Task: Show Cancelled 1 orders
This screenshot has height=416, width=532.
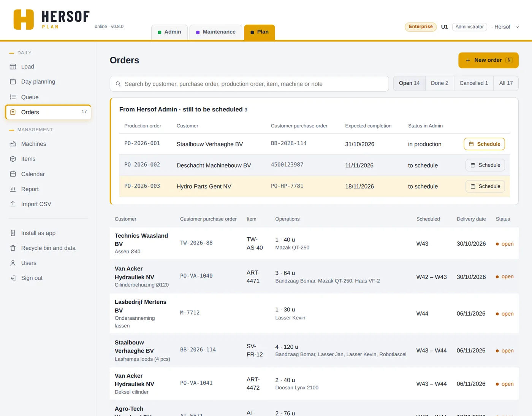Action: [x=474, y=83]
